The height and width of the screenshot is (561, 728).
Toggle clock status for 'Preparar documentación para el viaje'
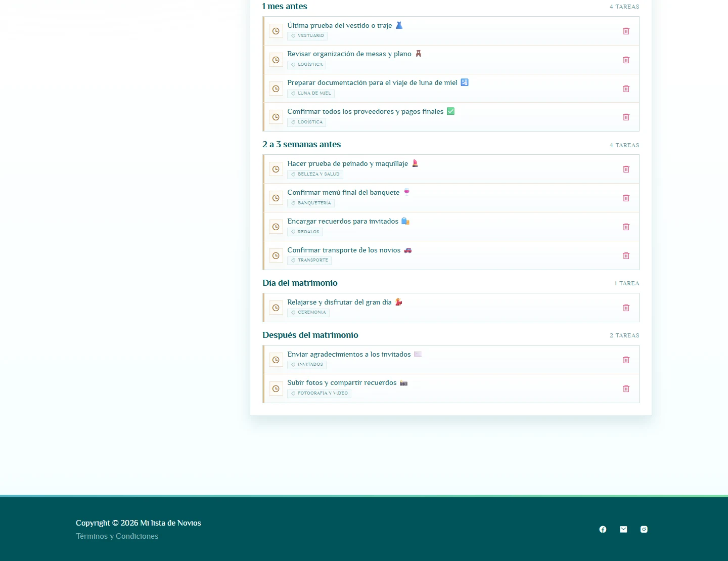click(x=276, y=89)
